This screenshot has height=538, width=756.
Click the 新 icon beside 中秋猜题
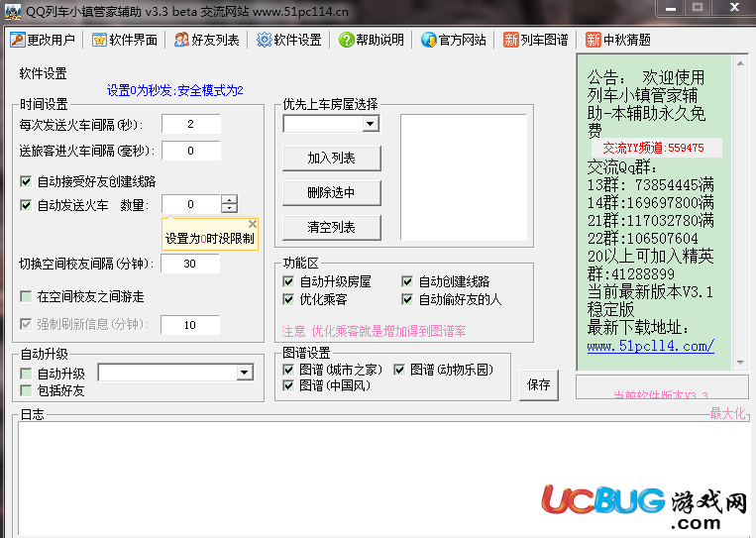[594, 40]
